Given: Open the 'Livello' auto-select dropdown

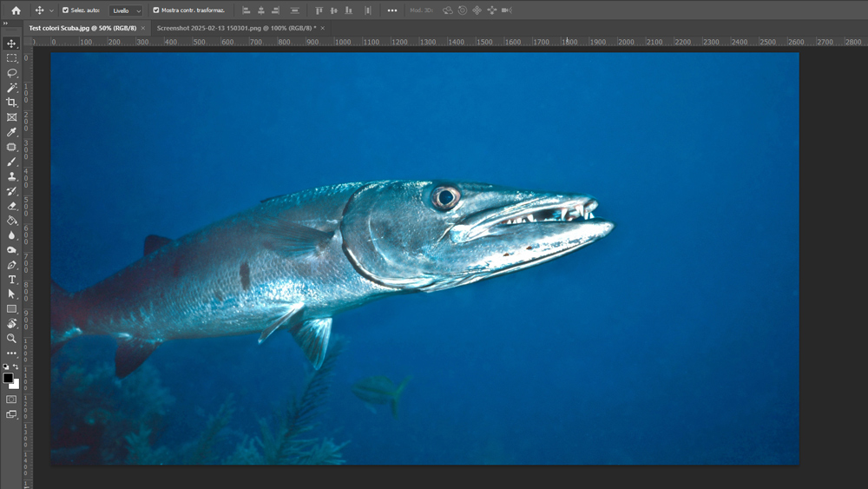Looking at the screenshot, I should [x=126, y=10].
